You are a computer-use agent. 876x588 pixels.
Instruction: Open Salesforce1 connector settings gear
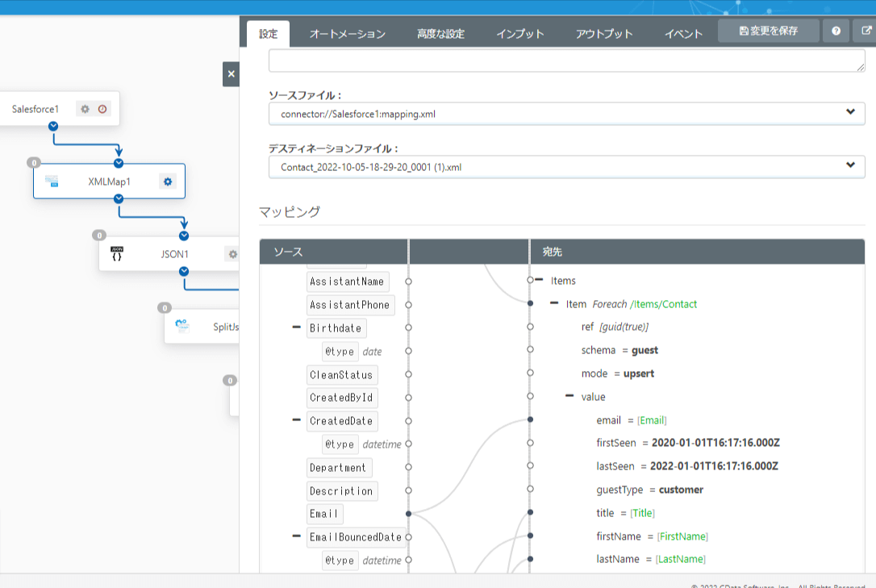(x=85, y=109)
